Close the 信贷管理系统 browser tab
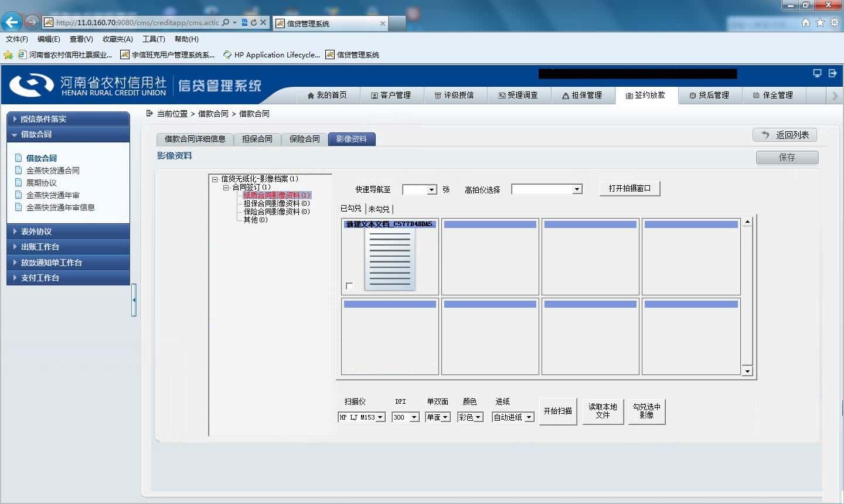 (383, 23)
